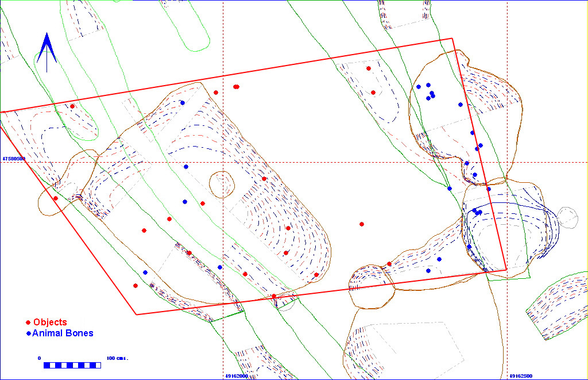This screenshot has width=588, height=380.
Task: Select the tight cluster of three blue dots in the blue-outlined pit
Action: click(x=477, y=212)
